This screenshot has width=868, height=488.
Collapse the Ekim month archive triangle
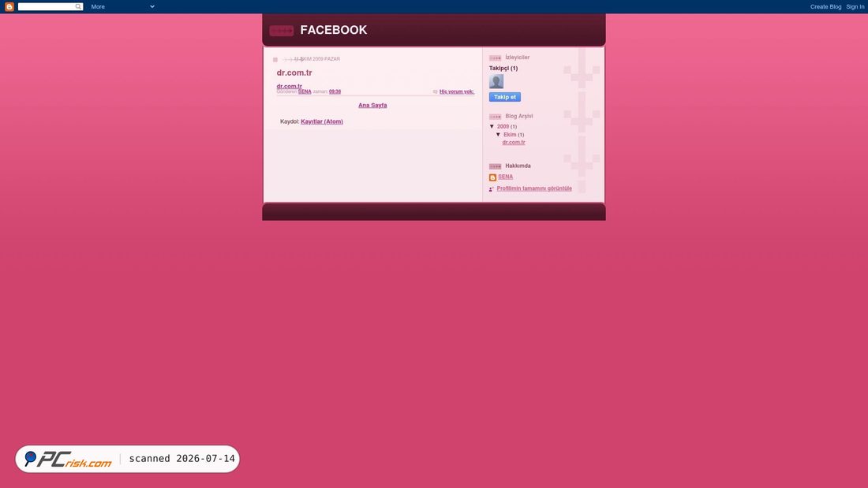click(x=498, y=135)
